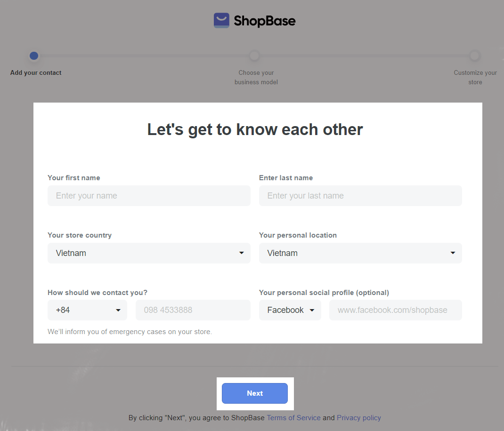Viewport: 504px width, 431px height.
Task: Click the first step circle on the progress bar
Action: click(33, 56)
